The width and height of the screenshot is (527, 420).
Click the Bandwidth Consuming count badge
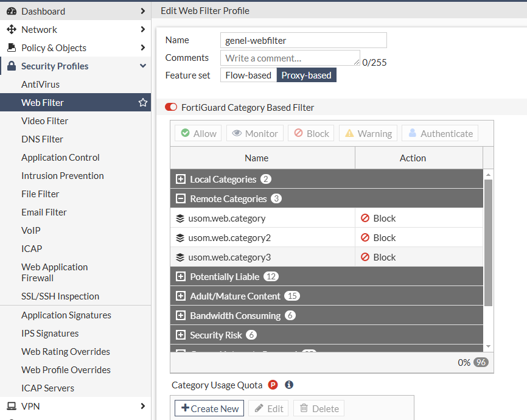pos(290,315)
